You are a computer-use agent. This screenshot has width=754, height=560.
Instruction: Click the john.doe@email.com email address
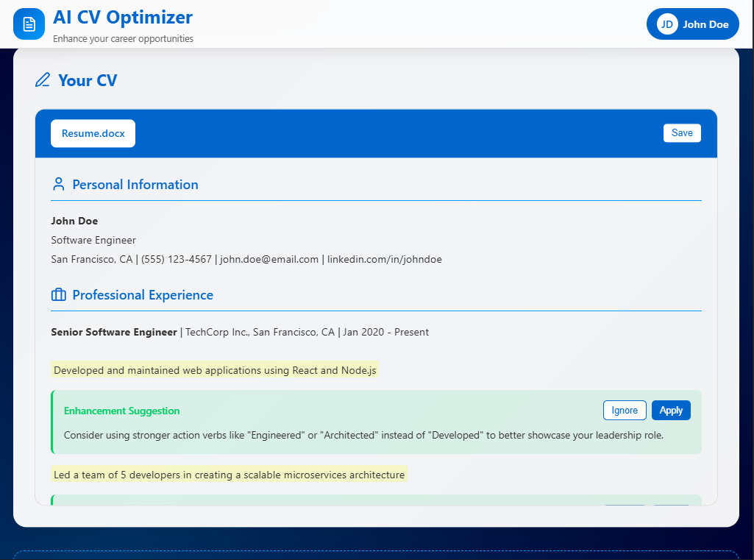(x=268, y=259)
